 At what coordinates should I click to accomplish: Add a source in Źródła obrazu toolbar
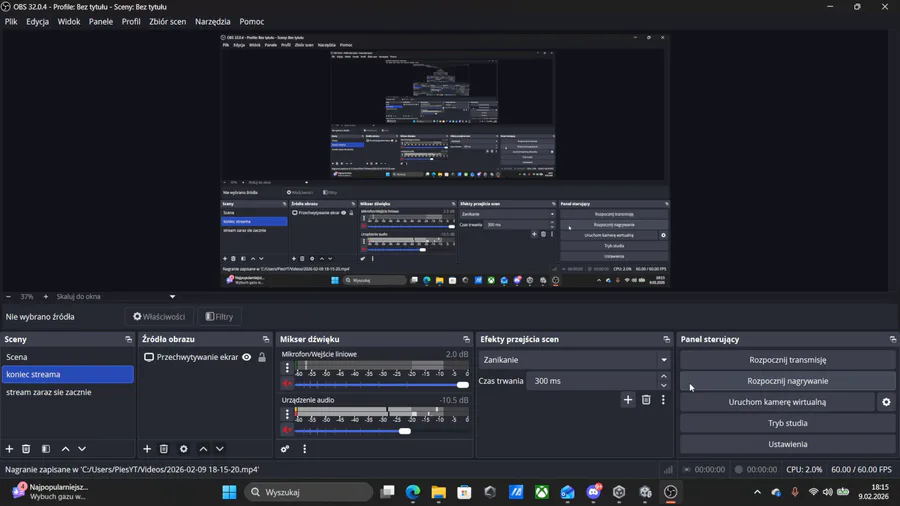tap(147, 449)
